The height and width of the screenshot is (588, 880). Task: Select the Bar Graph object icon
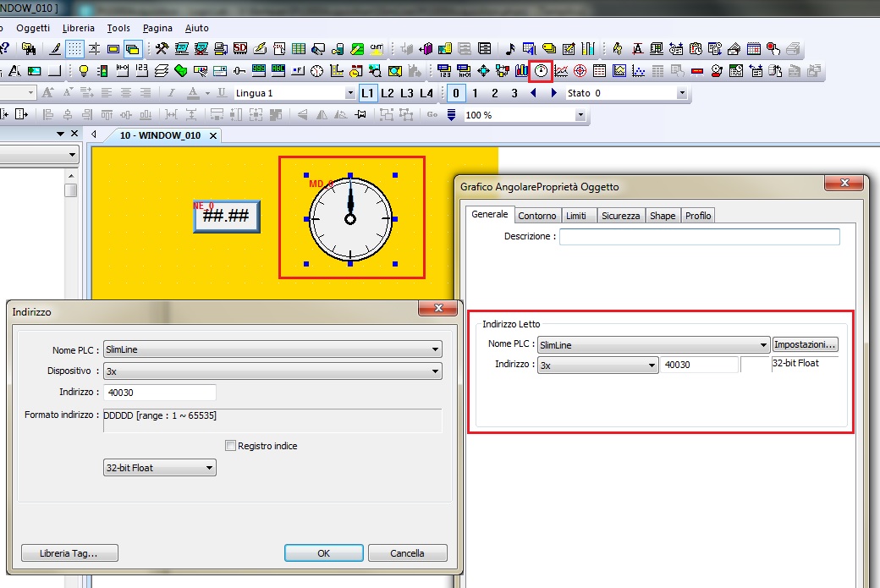click(522, 71)
